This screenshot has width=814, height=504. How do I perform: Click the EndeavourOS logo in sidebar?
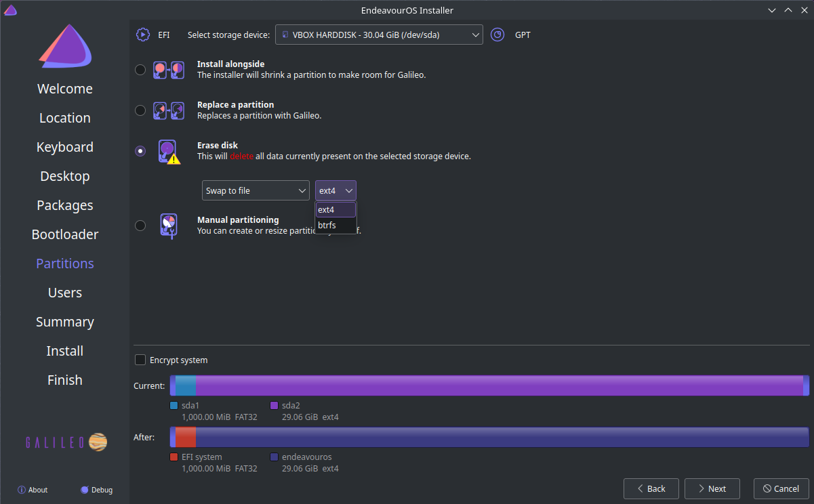pyautogui.click(x=65, y=47)
